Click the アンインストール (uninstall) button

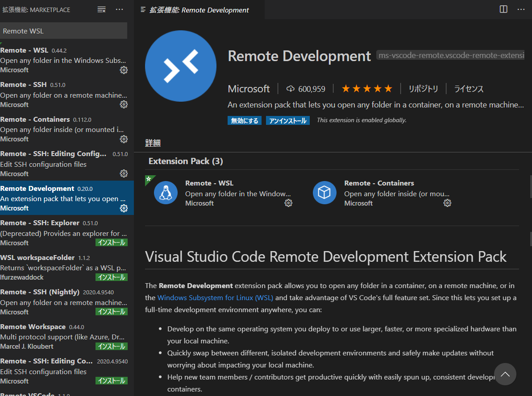287,120
